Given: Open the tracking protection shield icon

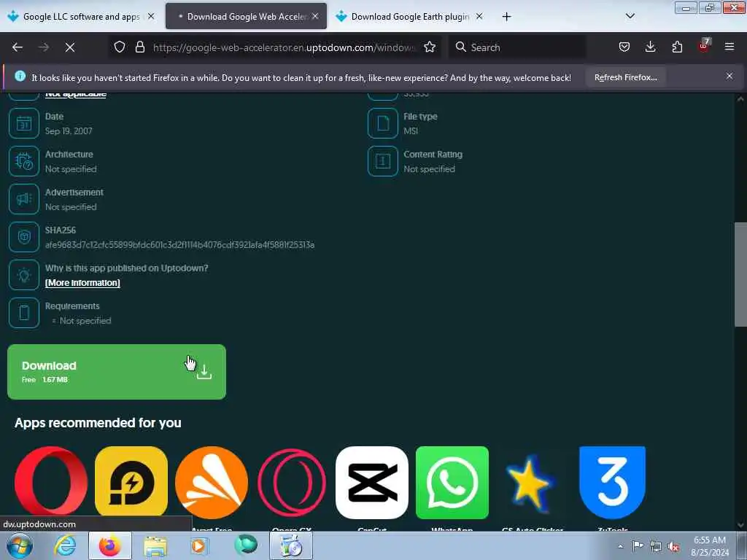Looking at the screenshot, I should pos(120,47).
